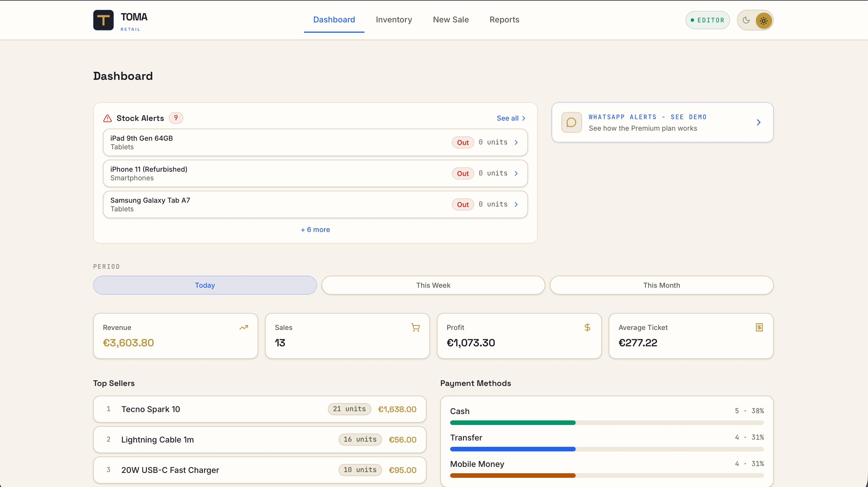Click the Average Ticket value €277.22
868x487 pixels.
tap(638, 343)
